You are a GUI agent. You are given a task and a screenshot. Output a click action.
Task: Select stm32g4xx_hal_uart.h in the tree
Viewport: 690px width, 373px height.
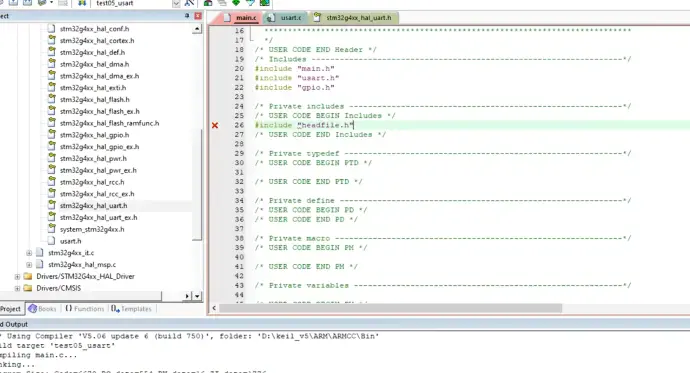[x=93, y=206]
